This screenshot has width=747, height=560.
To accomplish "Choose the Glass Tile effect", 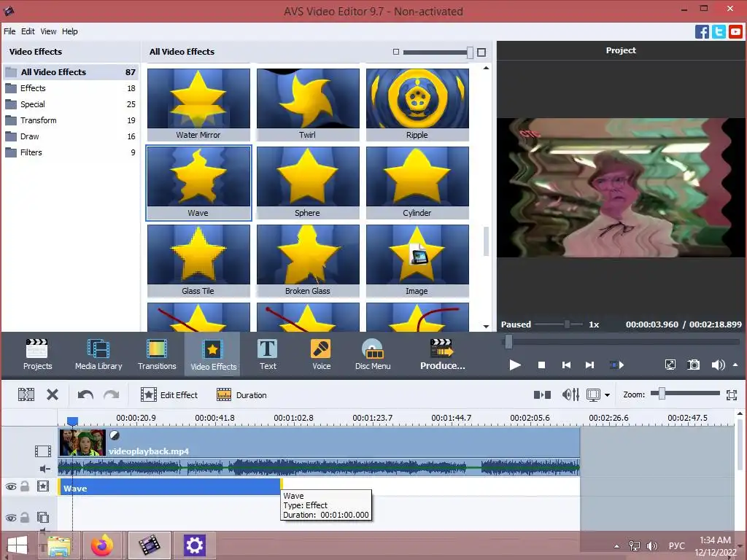I will [x=198, y=260].
